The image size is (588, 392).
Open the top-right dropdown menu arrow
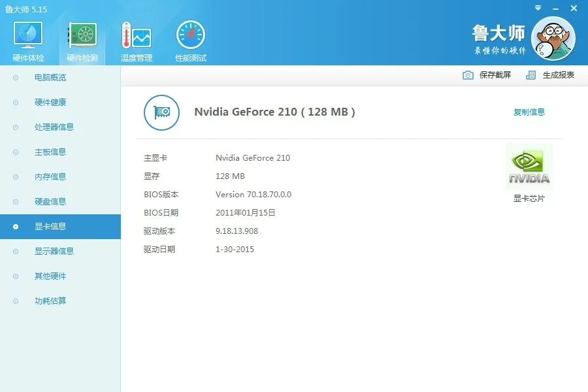(x=538, y=8)
